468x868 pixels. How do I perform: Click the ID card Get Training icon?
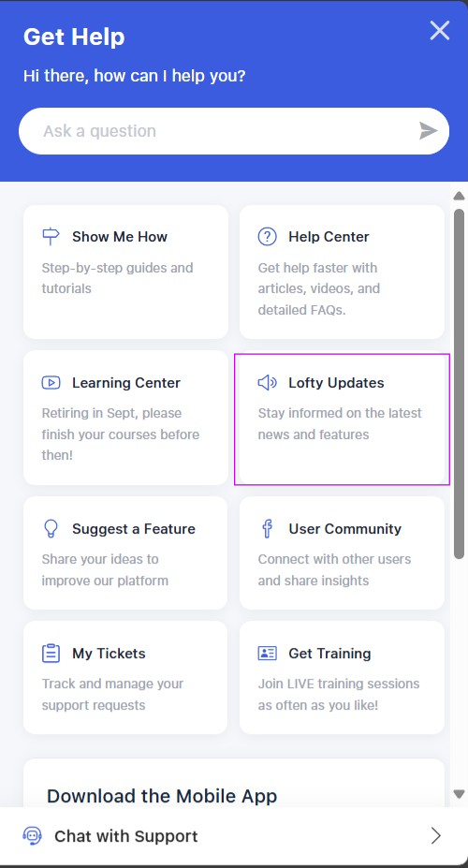pyautogui.click(x=267, y=654)
